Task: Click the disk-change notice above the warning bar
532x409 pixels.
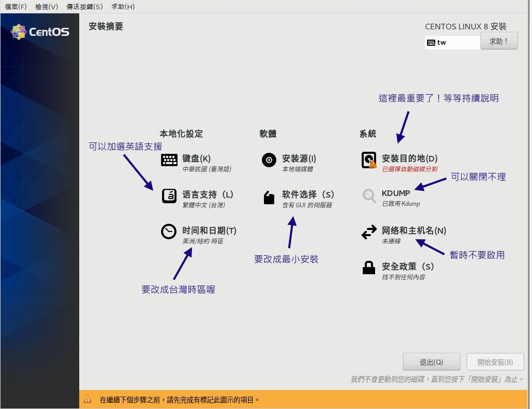Action: (x=437, y=379)
